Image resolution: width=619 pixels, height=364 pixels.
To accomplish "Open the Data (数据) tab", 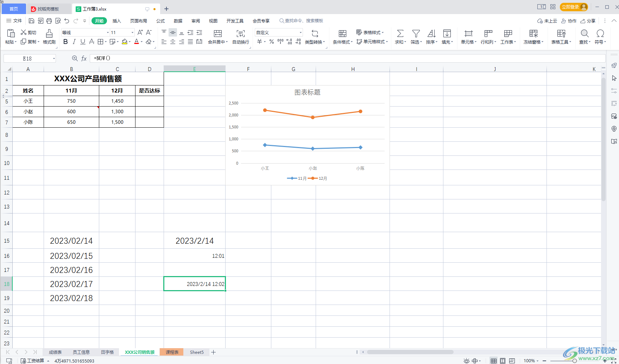I will click(178, 21).
